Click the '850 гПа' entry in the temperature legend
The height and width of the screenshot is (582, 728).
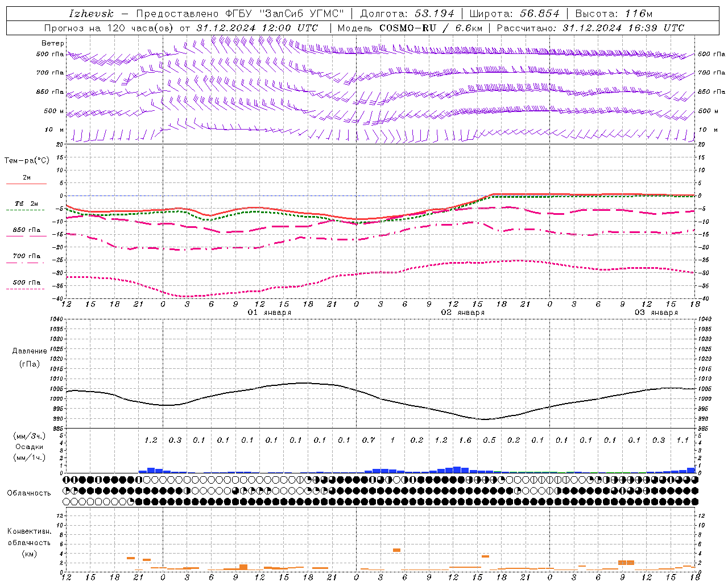click(27, 230)
